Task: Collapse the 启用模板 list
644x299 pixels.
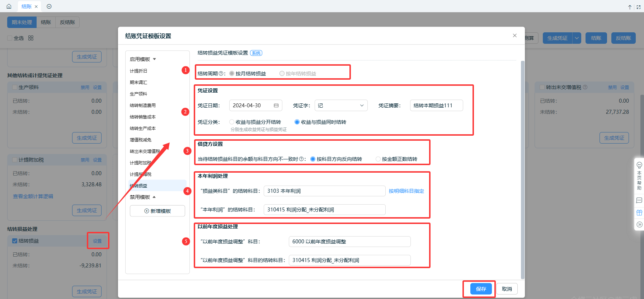Action: pos(154,59)
